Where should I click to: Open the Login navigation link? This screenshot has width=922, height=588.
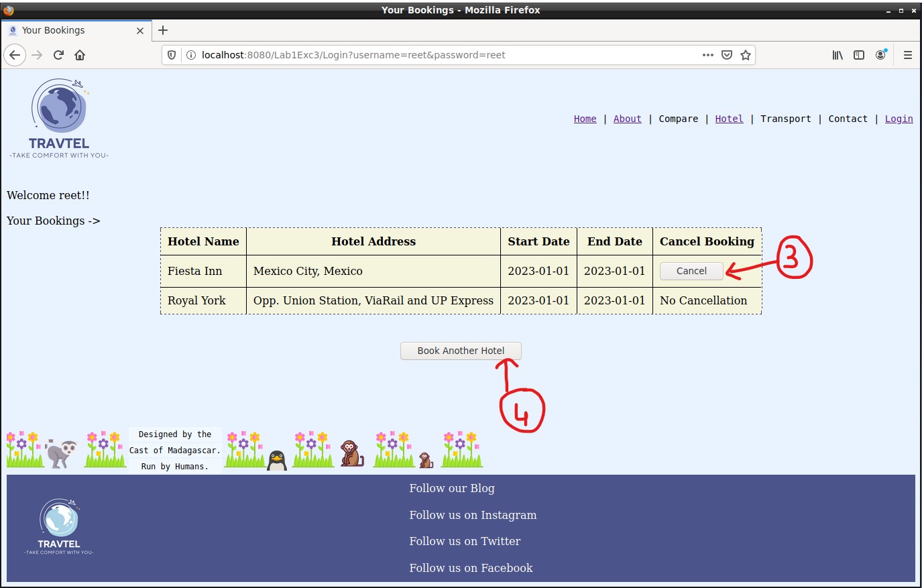[899, 119]
